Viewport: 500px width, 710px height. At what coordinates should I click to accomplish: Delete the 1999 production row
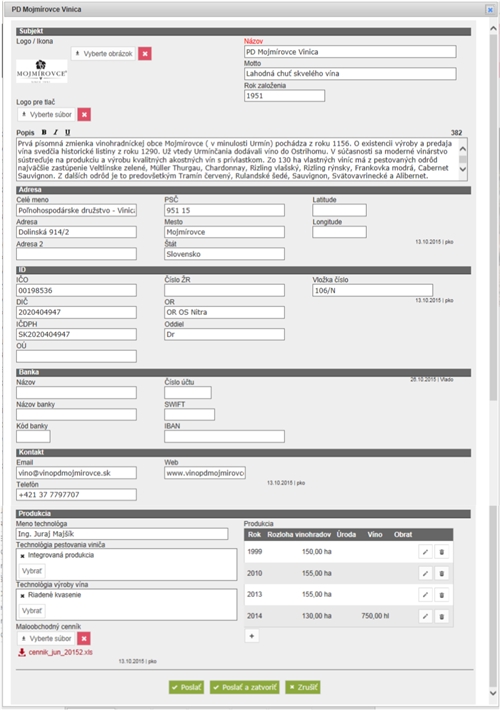442,552
